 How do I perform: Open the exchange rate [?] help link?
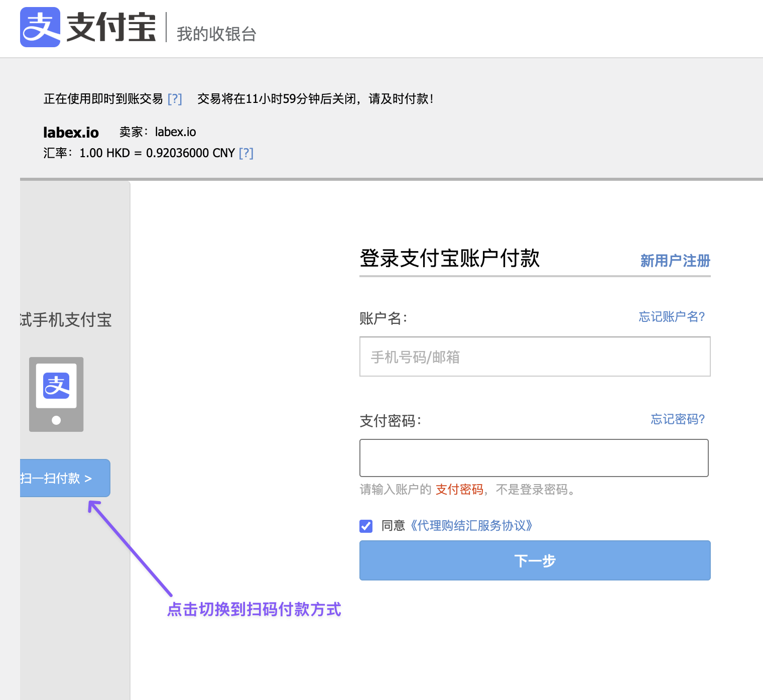pos(246,153)
